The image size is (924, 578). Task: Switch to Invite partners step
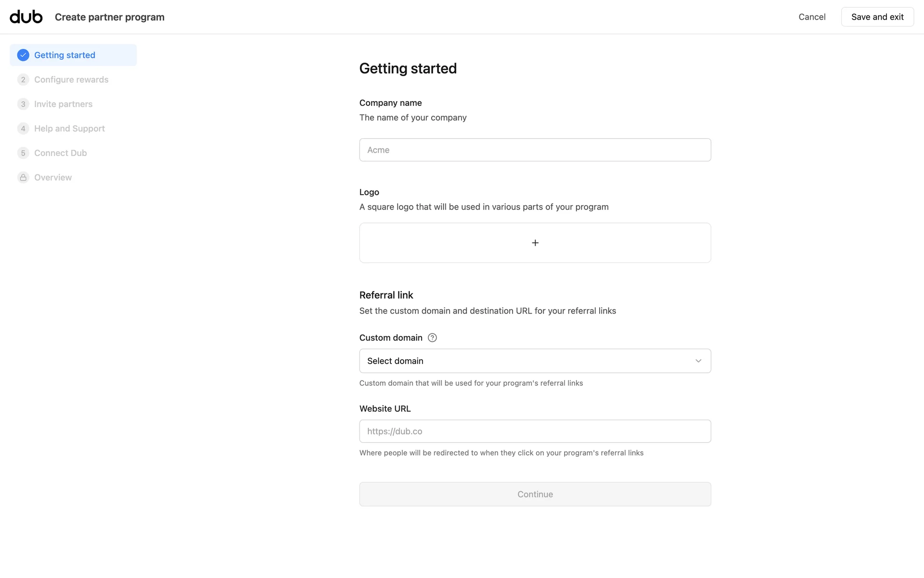click(63, 104)
